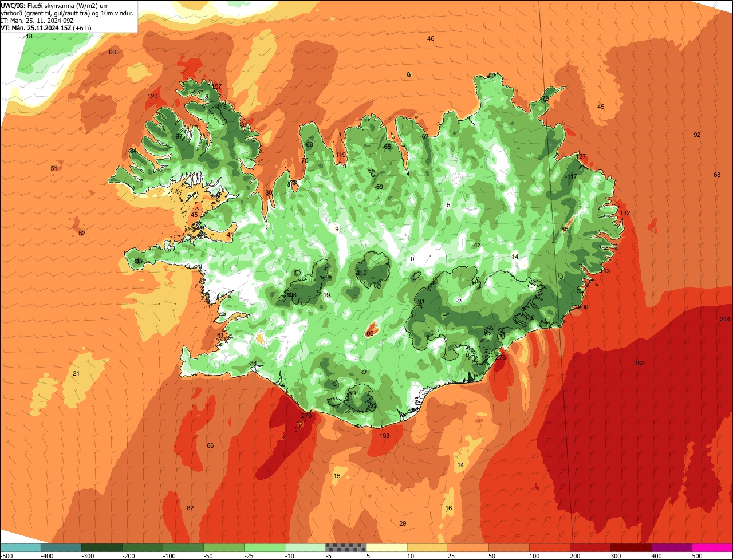Click the value 61 on the southwest peninsula
Viewport: 733px width, 560px height.
(x=220, y=336)
